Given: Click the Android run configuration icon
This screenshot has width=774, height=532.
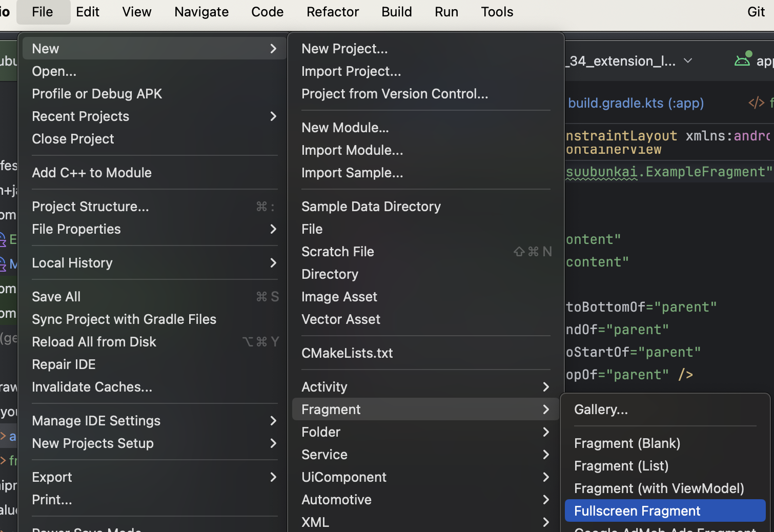Looking at the screenshot, I should 743,60.
